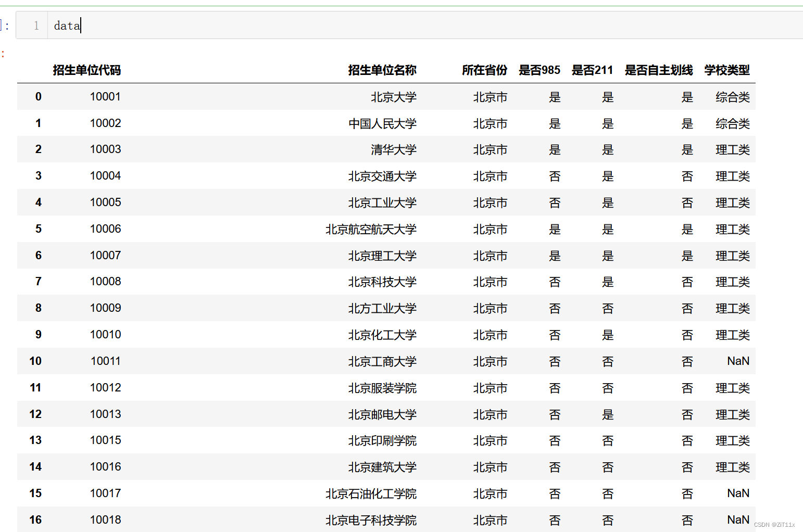The image size is (803, 532).
Task: Click the code 10018
Action: pos(105,520)
